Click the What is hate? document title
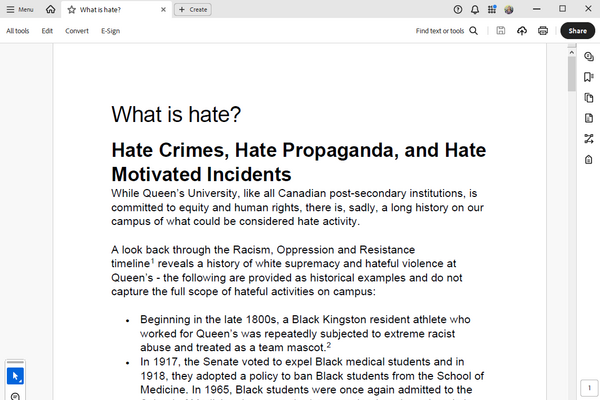 point(176,114)
